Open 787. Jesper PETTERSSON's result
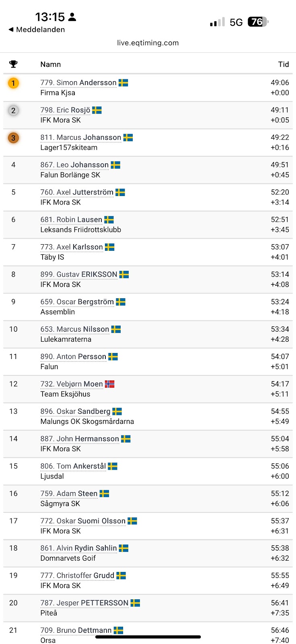This screenshot has height=644, width=296. [x=84, y=603]
